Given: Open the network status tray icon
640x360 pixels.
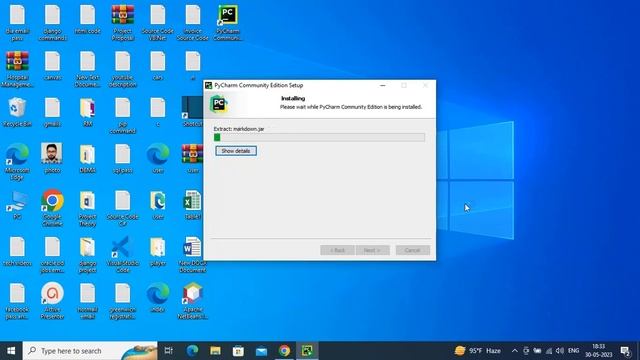Looking at the screenshot, I should pos(549,351).
